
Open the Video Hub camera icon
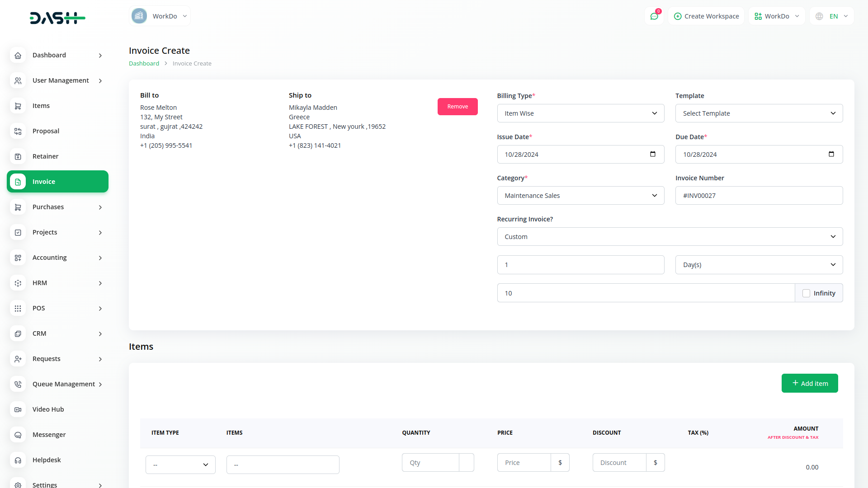point(18,409)
